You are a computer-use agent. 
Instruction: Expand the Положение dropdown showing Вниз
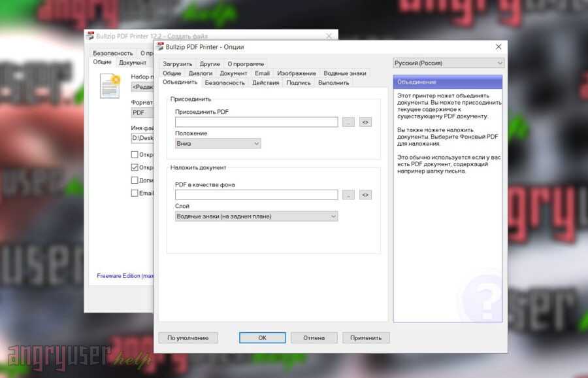(x=218, y=143)
